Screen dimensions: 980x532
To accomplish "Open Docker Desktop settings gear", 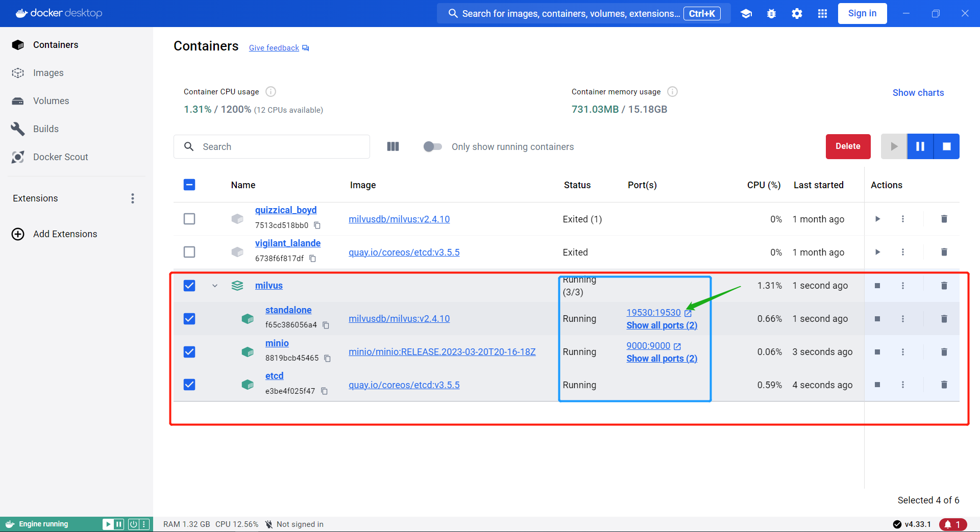I will 796,13.
